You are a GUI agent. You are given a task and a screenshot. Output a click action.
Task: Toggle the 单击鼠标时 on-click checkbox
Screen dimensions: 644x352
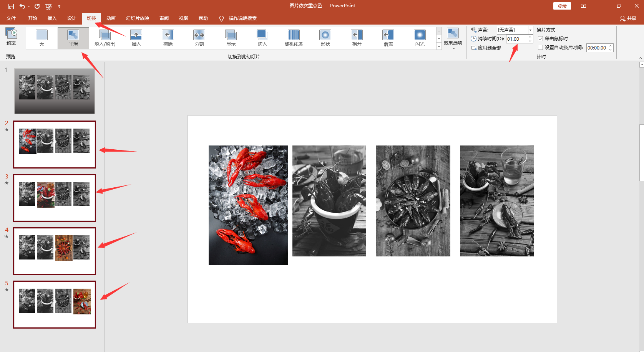point(541,38)
